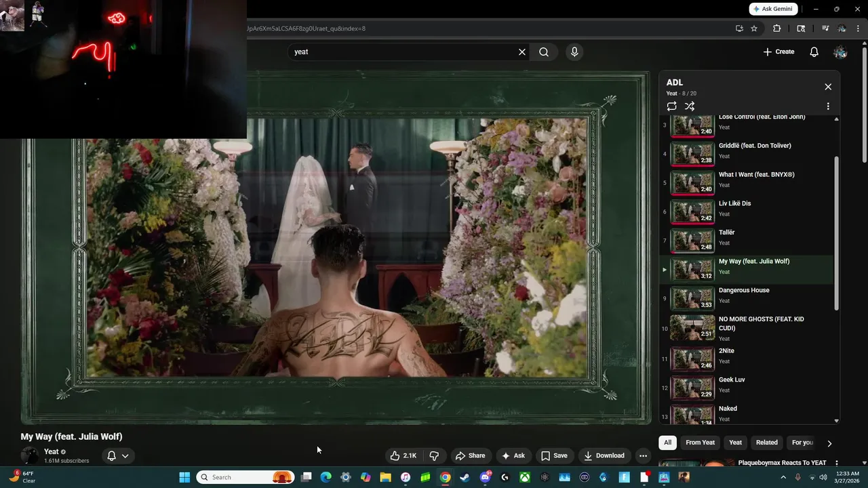Toggle loop playlist icon
Image resolution: width=868 pixels, height=488 pixels.
coord(671,106)
